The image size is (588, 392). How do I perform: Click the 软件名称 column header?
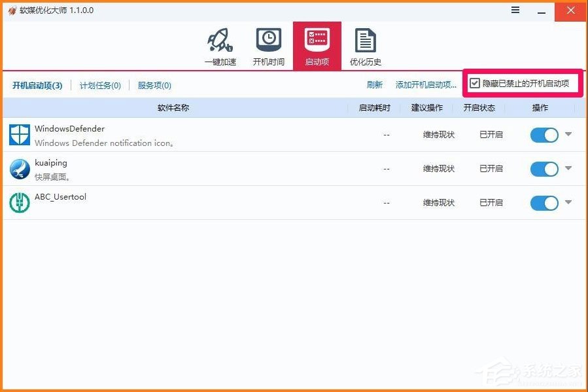[x=173, y=107]
